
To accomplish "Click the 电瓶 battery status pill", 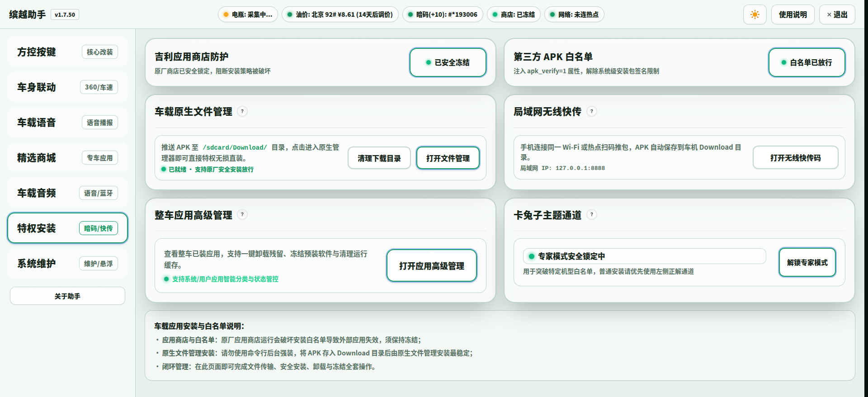I will (x=248, y=14).
